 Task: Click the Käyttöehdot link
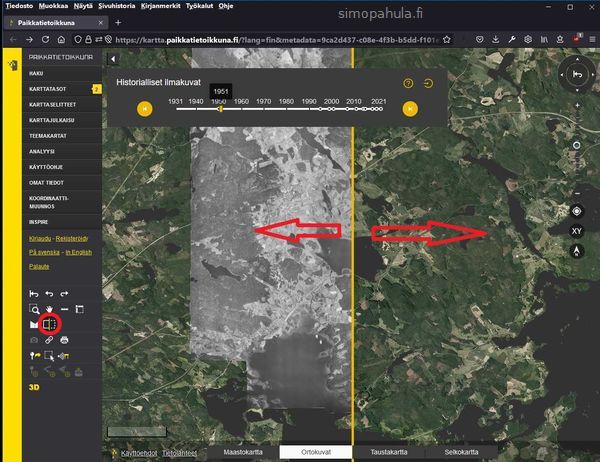pos(140,453)
